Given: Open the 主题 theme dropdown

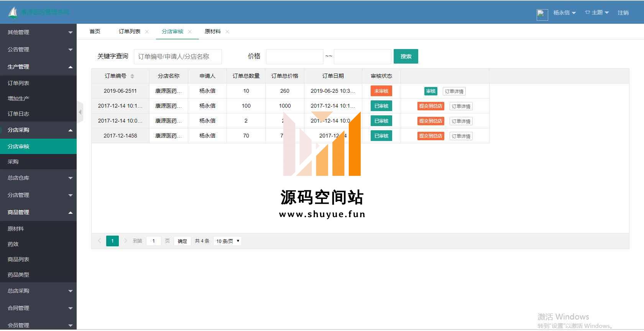Looking at the screenshot, I should pyautogui.click(x=597, y=13).
